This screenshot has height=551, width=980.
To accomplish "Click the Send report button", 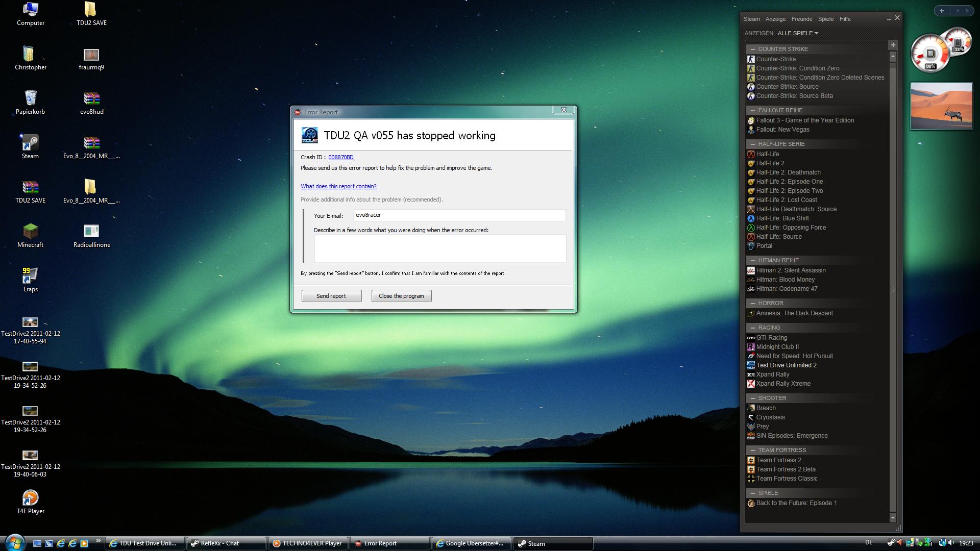I will (x=331, y=296).
